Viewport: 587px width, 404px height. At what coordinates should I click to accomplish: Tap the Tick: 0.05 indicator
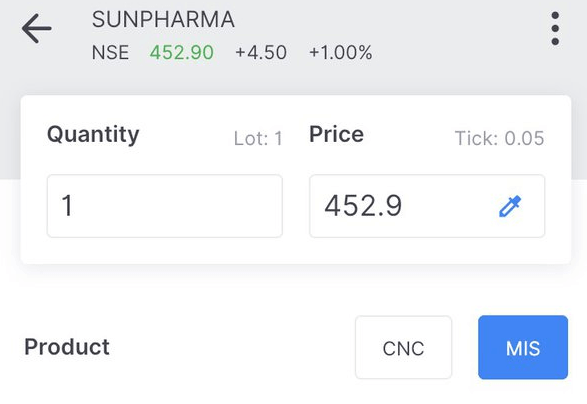pos(499,138)
